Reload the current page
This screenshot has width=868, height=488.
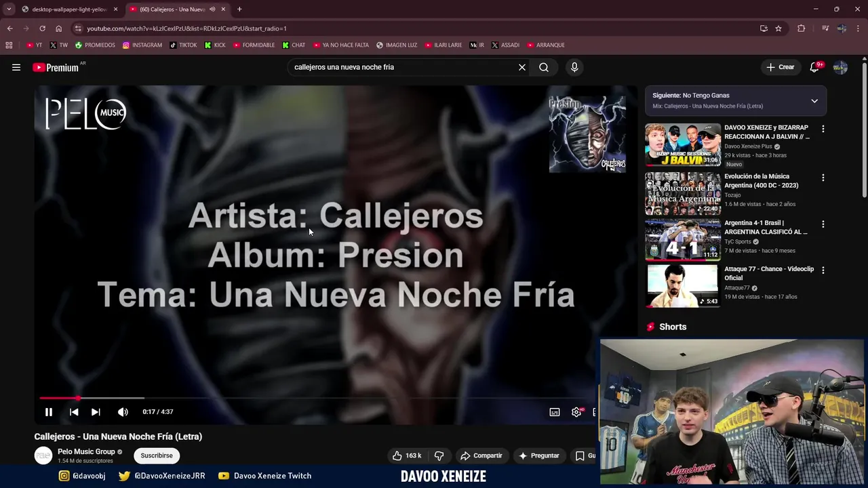[42, 28]
